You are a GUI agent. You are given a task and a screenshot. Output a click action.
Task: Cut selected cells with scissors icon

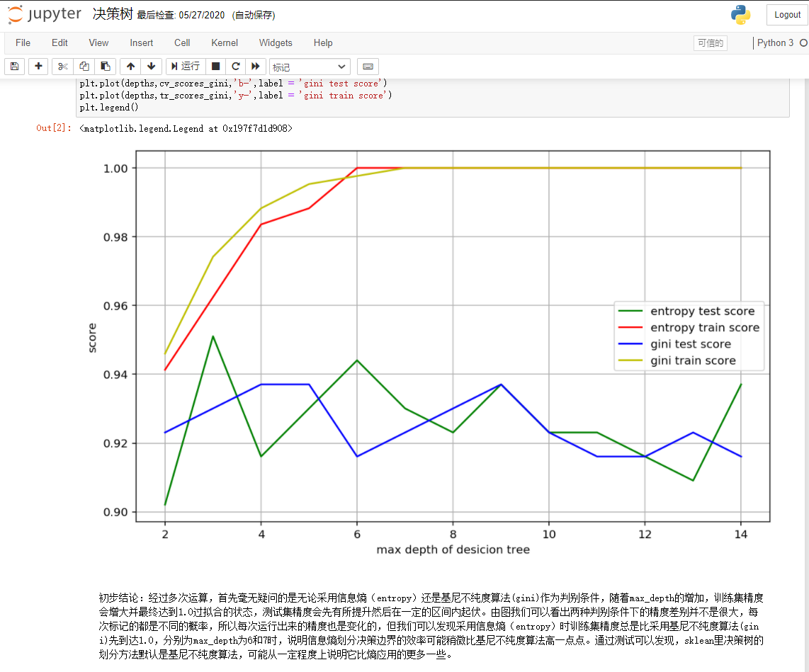click(x=62, y=67)
